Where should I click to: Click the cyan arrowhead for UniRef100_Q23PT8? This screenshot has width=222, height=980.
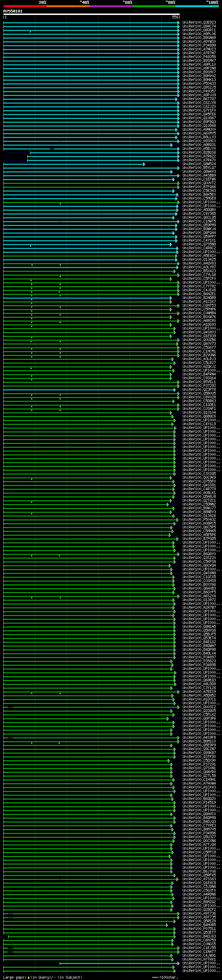[x=175, y=390]
